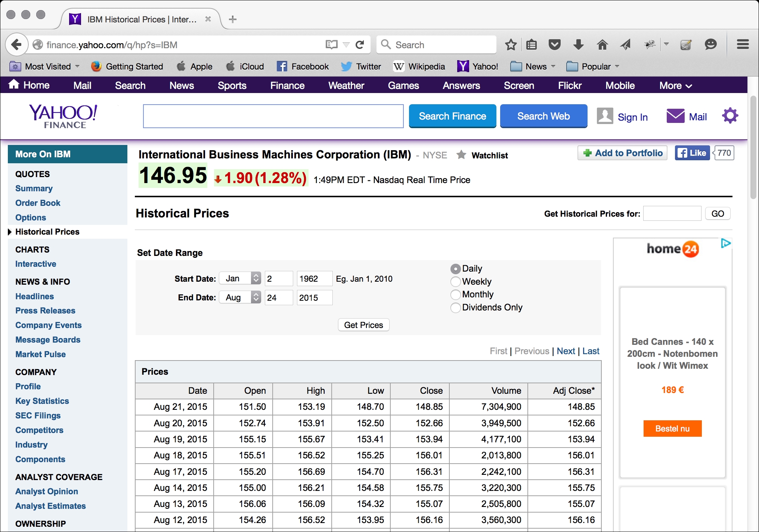Open Flickr in Yahoo navigation bar
The image size is (759, 532).
tap(570, 86)
